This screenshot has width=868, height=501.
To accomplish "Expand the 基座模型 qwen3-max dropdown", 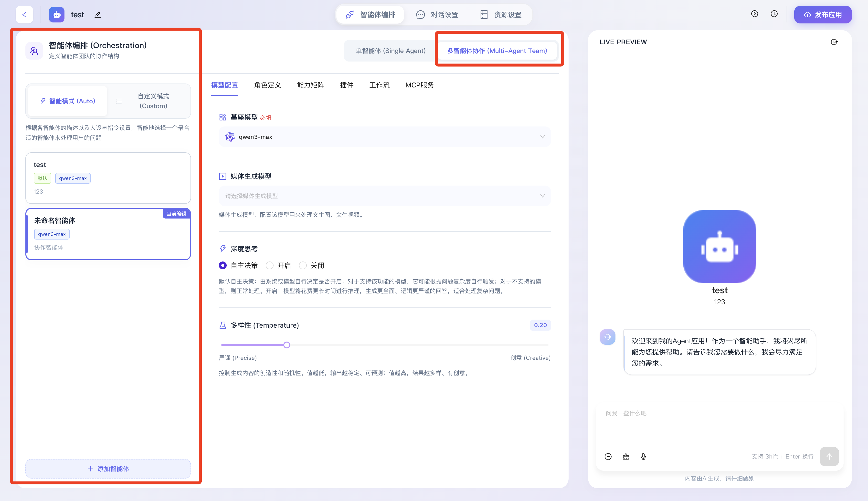I will click(x=384, y=137).
